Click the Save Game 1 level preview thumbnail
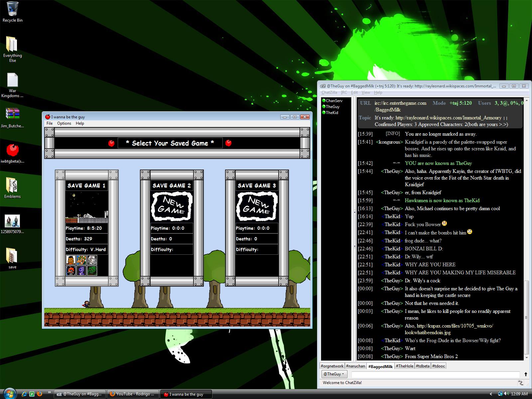The height and width of the screenshot is (399, 532). 87,206
